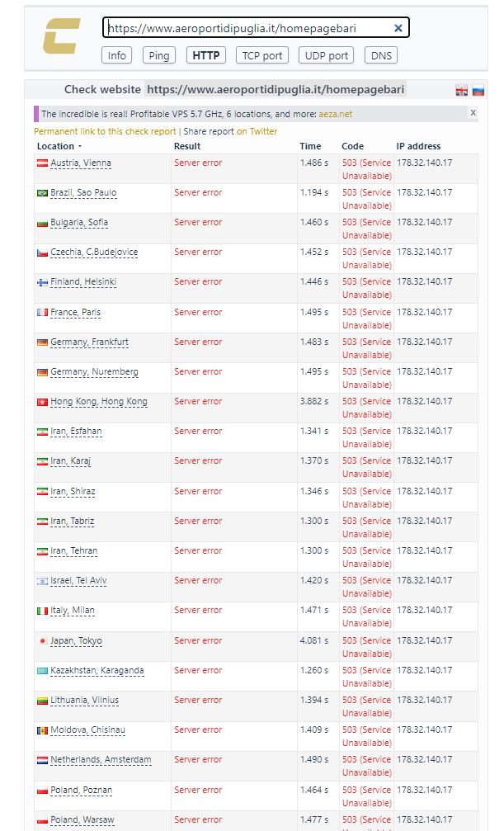The height and width of the screenshot is (831, 504).
Task: Select the UDP port check
Action: tap(325, 55)
